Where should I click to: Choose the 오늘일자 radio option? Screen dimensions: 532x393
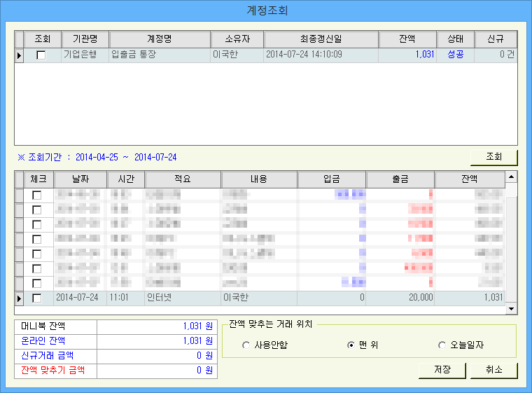point(442,345)
